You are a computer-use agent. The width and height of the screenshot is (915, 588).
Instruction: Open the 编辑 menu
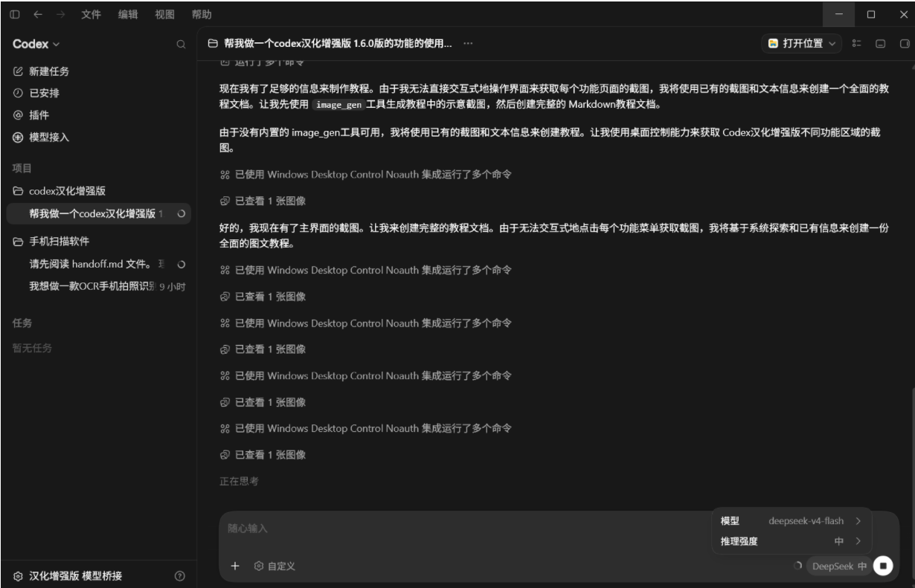click(x=128, y=15)
